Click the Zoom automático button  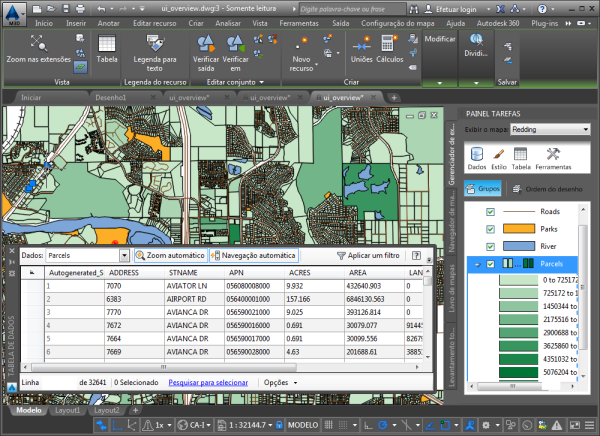tap(170, 256)
